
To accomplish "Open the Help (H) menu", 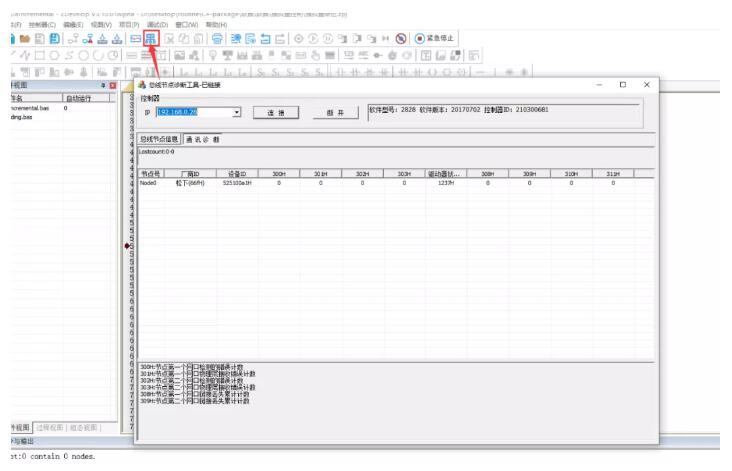I will [217, 24].
